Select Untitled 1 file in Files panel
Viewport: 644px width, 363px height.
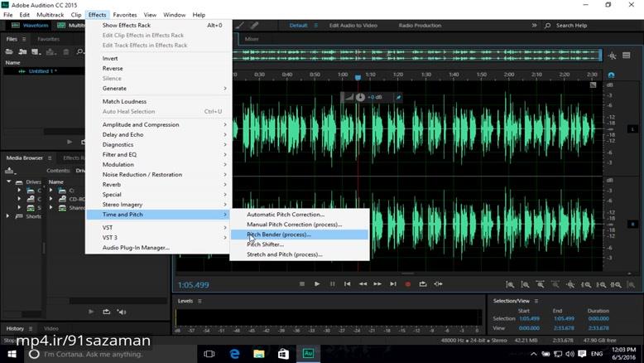click(44, 71)
